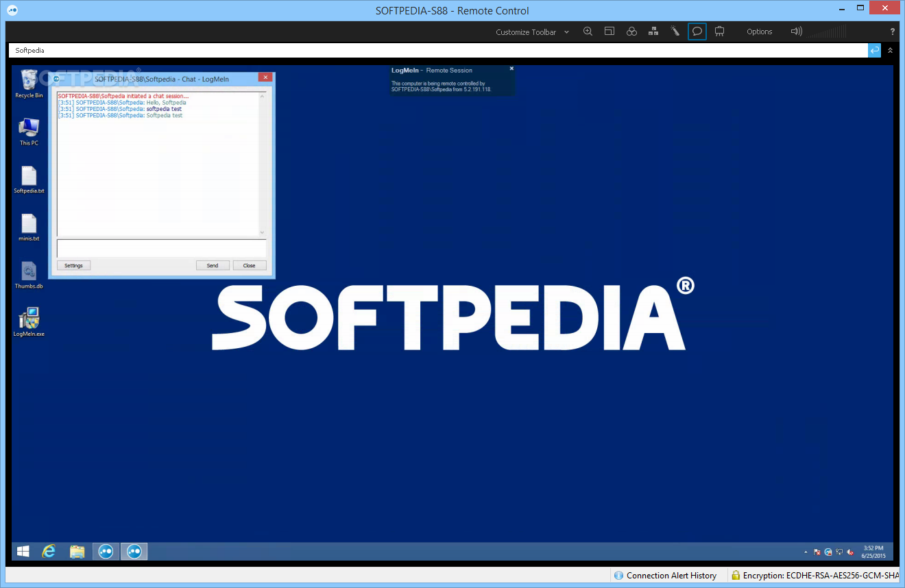Click the second LogMeIn taskbar button
Screen dimensions: 905x588
click(x=134, y=551)
